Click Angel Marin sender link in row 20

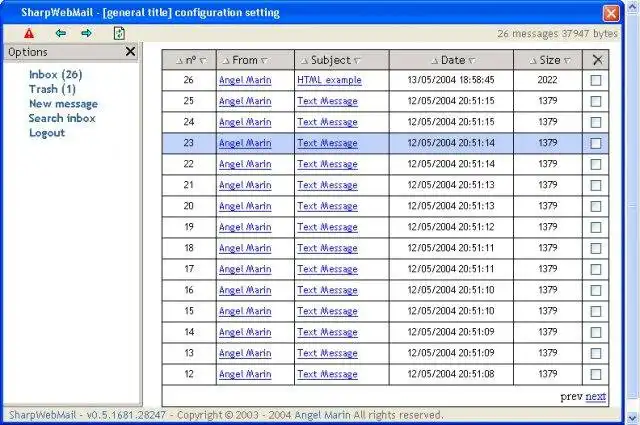pos(245,206)
